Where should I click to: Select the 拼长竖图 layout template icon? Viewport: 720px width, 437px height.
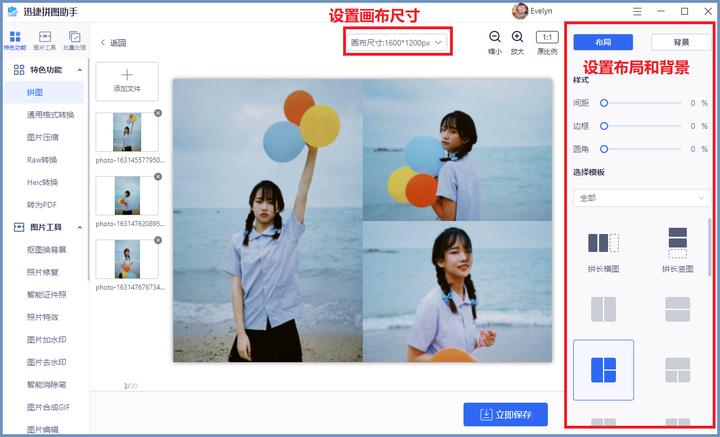click(677, 243)
